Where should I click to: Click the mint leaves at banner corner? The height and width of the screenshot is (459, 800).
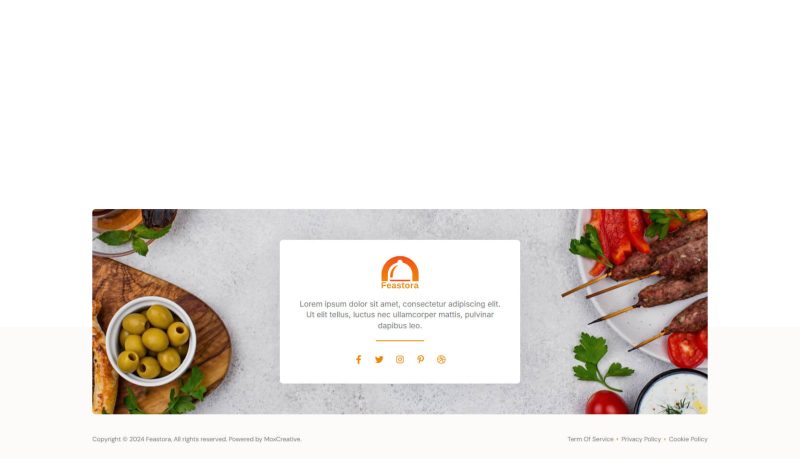coord(134,238)
